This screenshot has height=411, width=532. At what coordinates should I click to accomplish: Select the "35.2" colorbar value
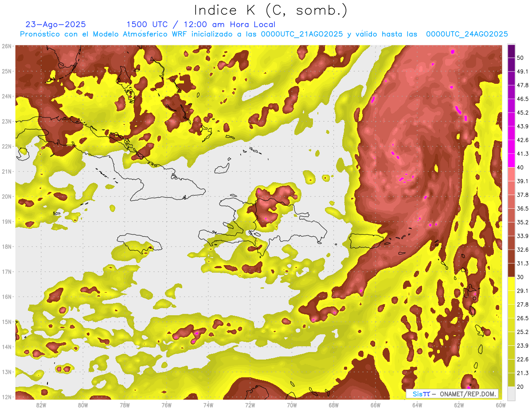pyautogui.click(x=523, y=222)
